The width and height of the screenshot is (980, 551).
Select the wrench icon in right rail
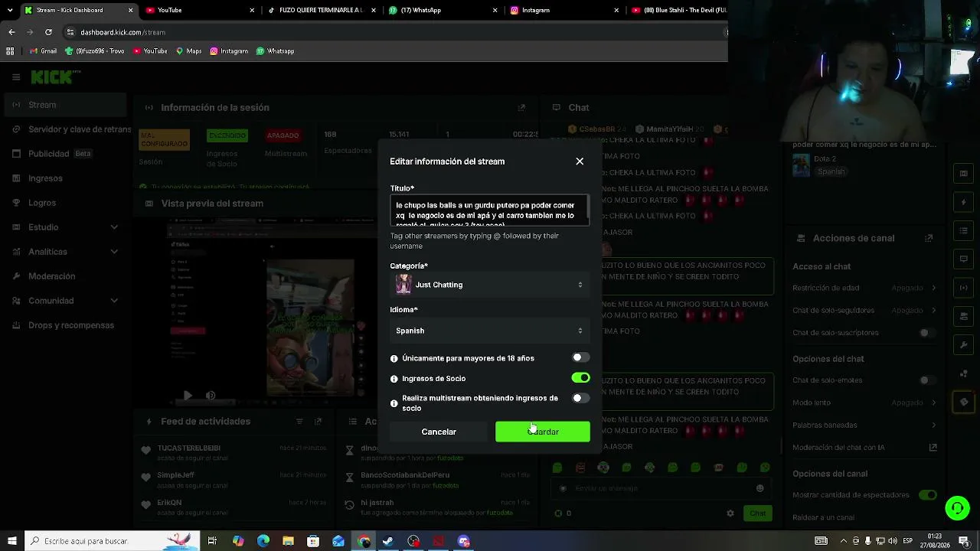click(x=964, y=345)
